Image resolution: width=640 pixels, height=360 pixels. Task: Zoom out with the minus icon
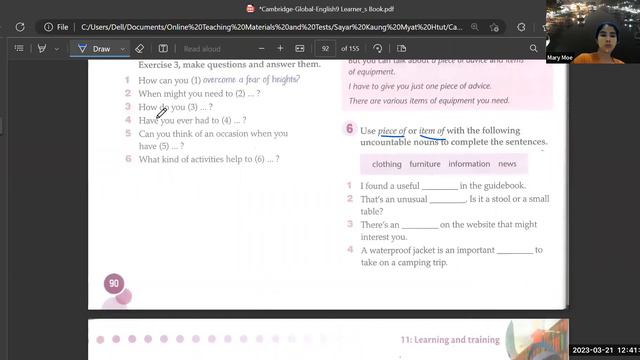tap(261, 49)
